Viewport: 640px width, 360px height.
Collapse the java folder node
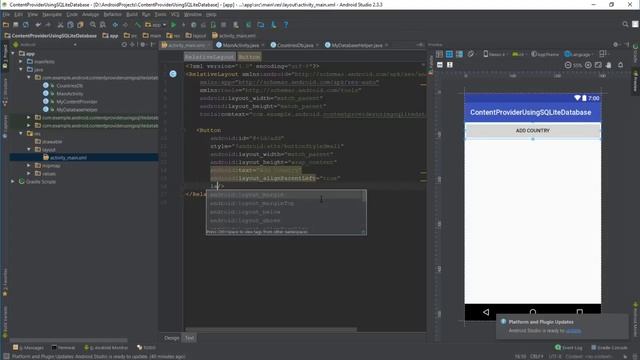[x=21, y=69]
